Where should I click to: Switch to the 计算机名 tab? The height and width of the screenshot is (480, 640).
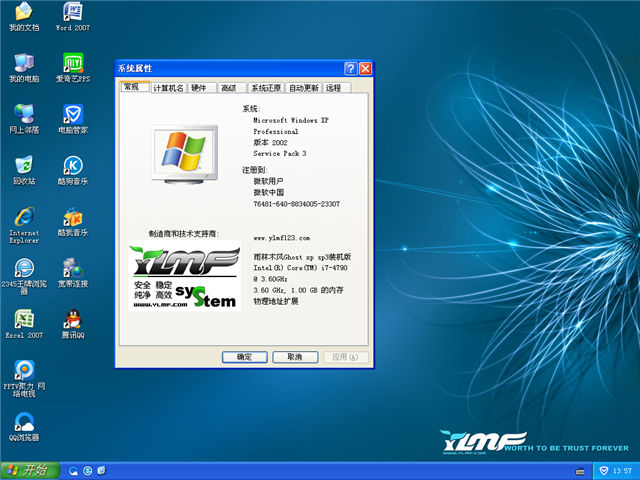click(168, 88)
